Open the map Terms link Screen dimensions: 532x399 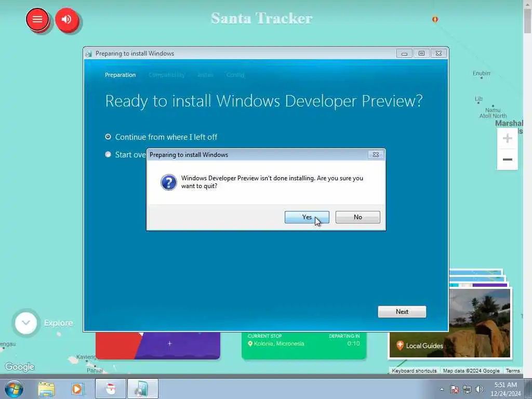513,371
